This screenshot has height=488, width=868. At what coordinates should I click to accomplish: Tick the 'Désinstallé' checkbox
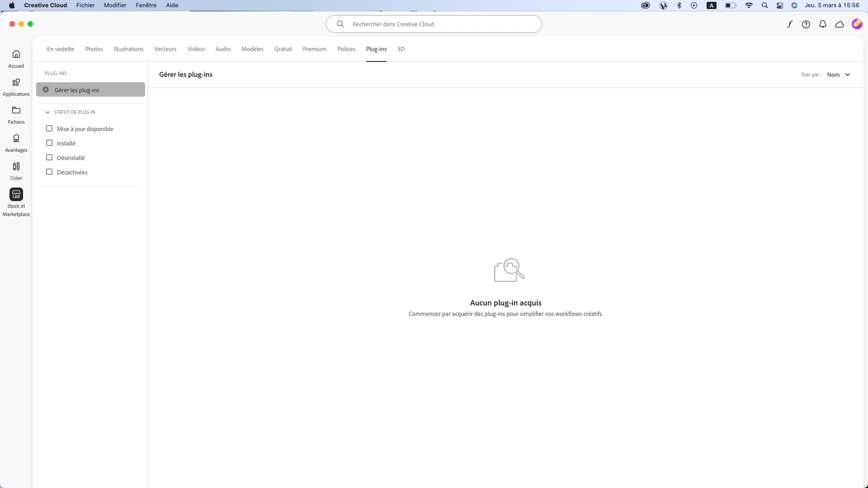(49, 158)
